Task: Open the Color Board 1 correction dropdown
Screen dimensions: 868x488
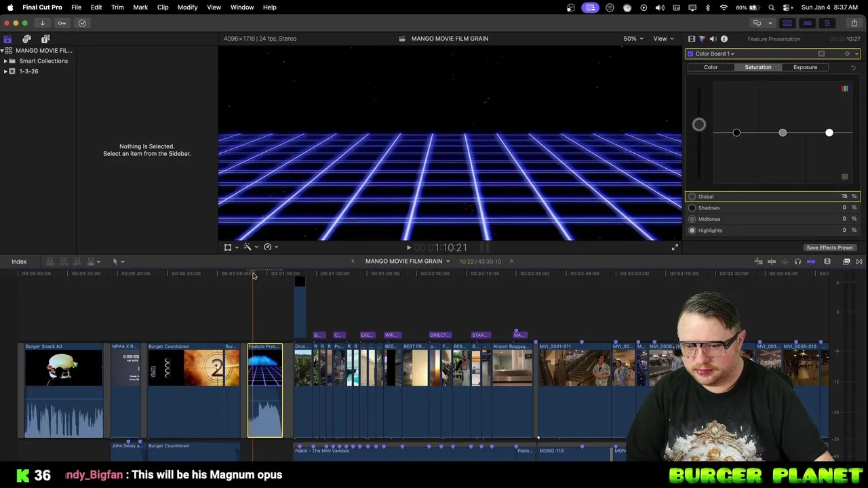Action: click(x=715, y=54)
